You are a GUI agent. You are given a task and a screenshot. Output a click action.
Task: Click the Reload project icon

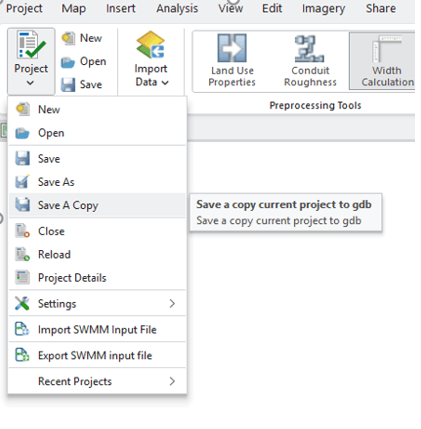click(23, 254)
